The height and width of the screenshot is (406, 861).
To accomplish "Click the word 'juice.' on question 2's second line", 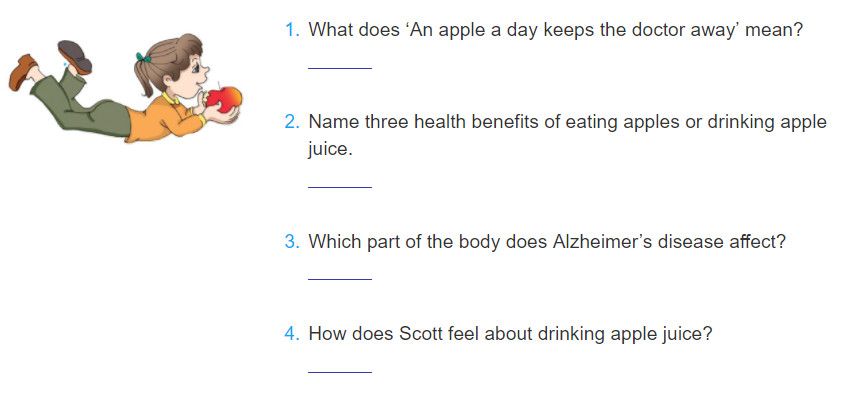I will coord(329,149).
